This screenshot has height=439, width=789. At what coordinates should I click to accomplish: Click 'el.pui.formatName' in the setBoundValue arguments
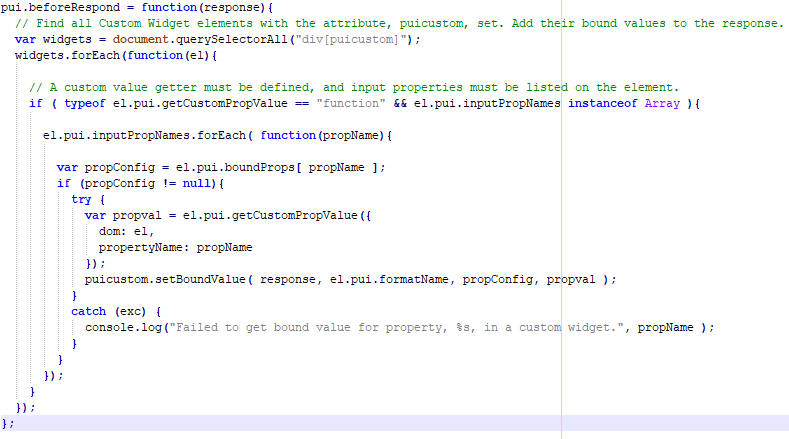pyautogui.click(x=389, y=280)
